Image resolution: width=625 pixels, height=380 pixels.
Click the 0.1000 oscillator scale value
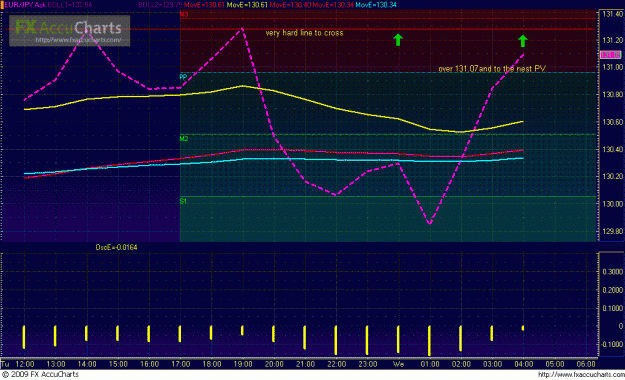tap(613, 308)
